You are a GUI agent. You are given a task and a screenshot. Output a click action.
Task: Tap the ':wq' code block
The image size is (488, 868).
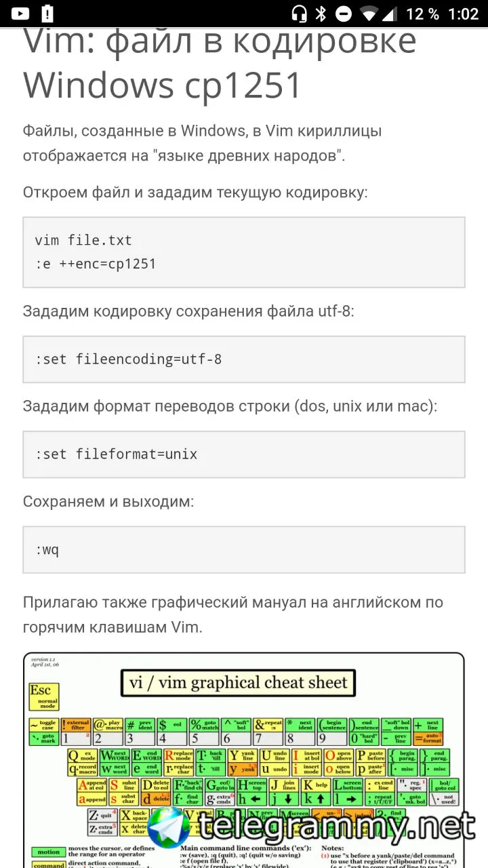click(x=244, y=549)
